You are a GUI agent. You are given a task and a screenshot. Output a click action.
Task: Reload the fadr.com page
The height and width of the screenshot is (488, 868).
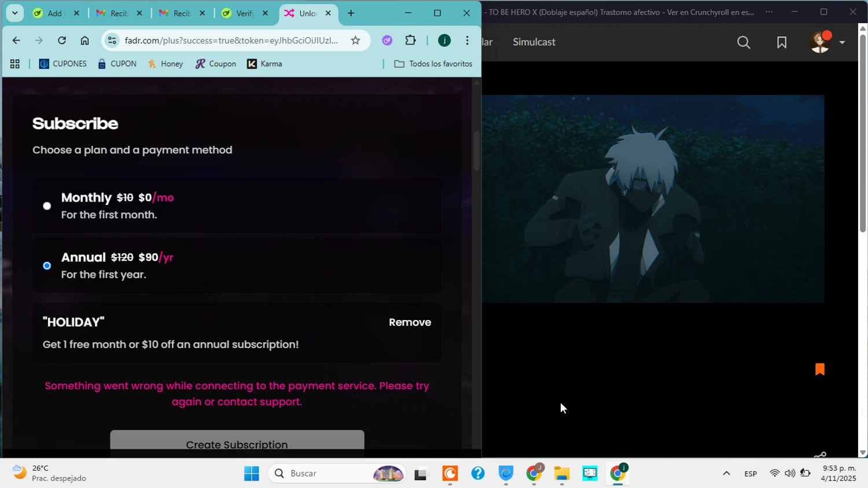tap(62, 41)
